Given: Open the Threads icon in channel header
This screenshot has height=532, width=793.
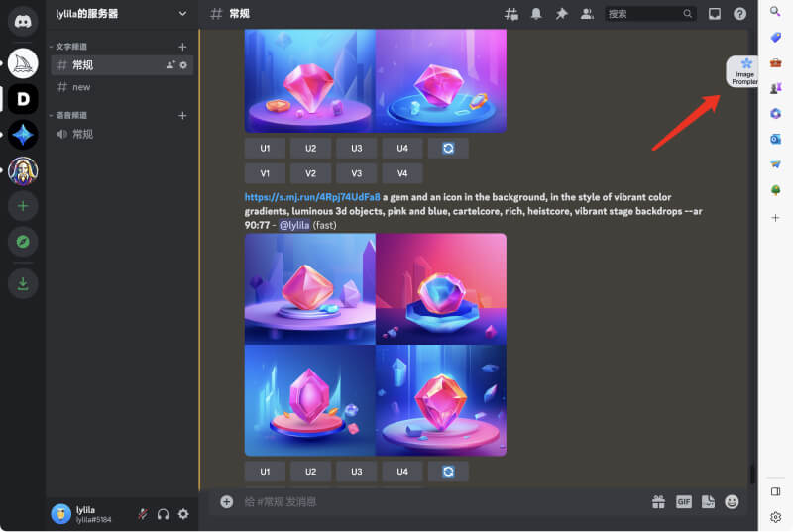Looking at the screenshot, I should click(511, 14).
